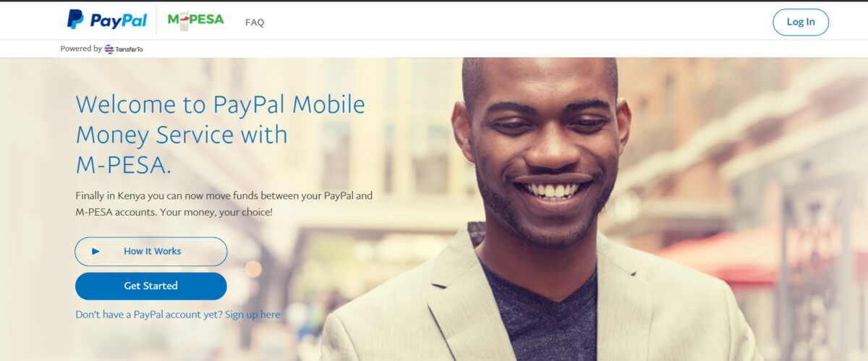Follow the Sign up here link
The image size is (868, 361).
pyautogui.click(x=252, y=315)
